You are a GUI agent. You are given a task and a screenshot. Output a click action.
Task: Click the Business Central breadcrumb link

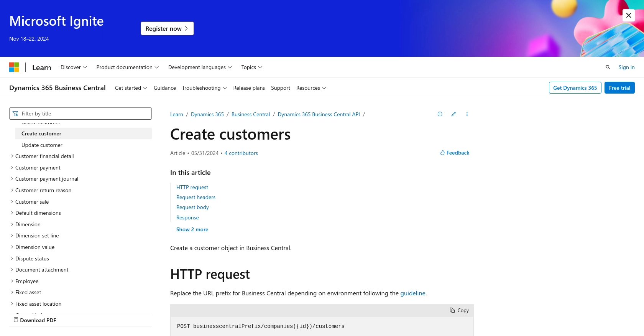(251, 114)
